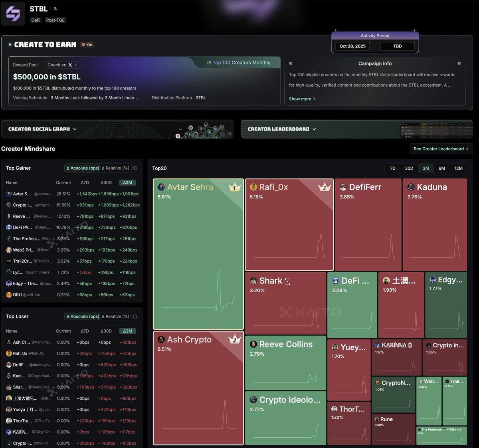479x448 pixels.
Task: Click Rafi_0x avatar in treemap tile
Action: point(253,187)
